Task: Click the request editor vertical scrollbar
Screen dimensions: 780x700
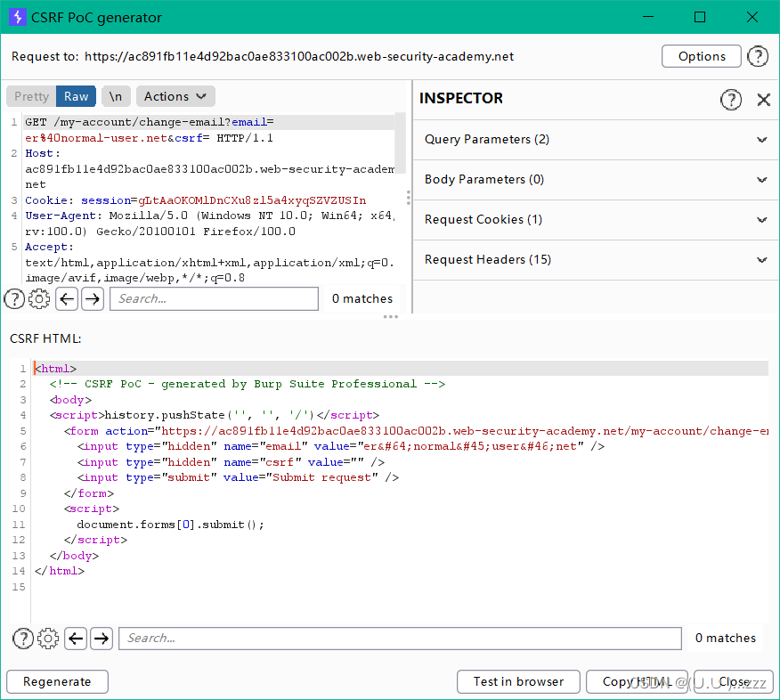Action: 401,144
